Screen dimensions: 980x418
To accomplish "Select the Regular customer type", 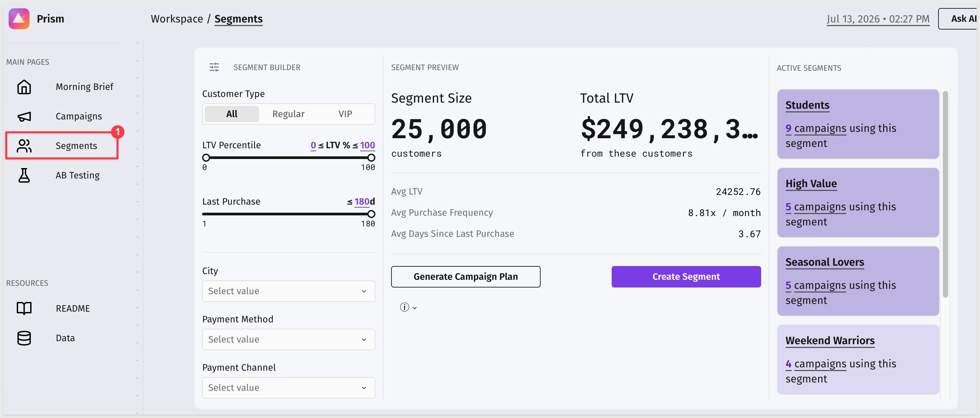I will tap(288, 114).
